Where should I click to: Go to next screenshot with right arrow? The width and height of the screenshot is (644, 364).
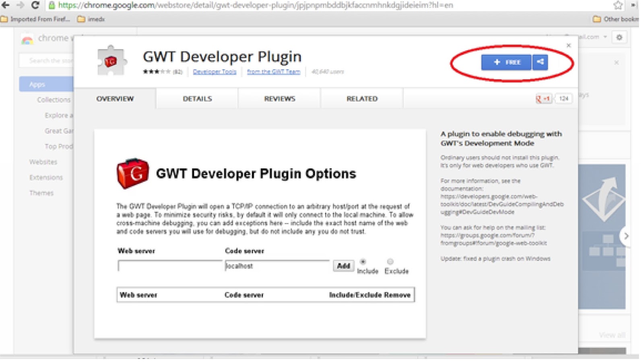tap(626, 236)
